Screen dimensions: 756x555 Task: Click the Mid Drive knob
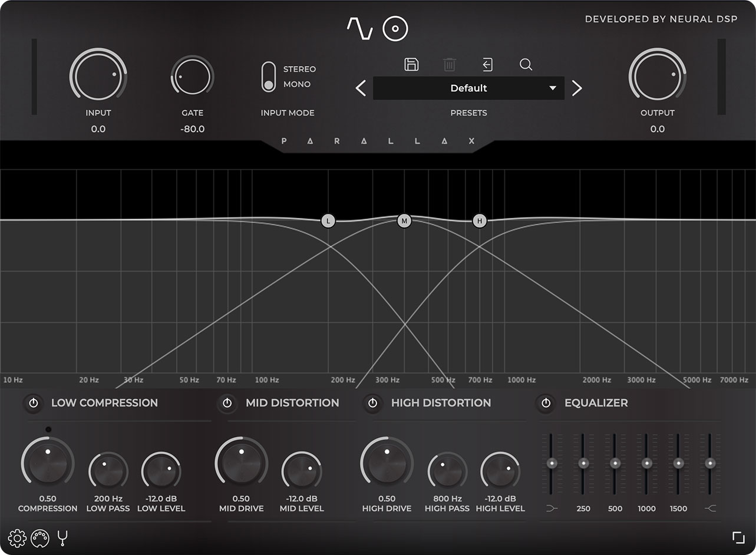tap(241, 464)
